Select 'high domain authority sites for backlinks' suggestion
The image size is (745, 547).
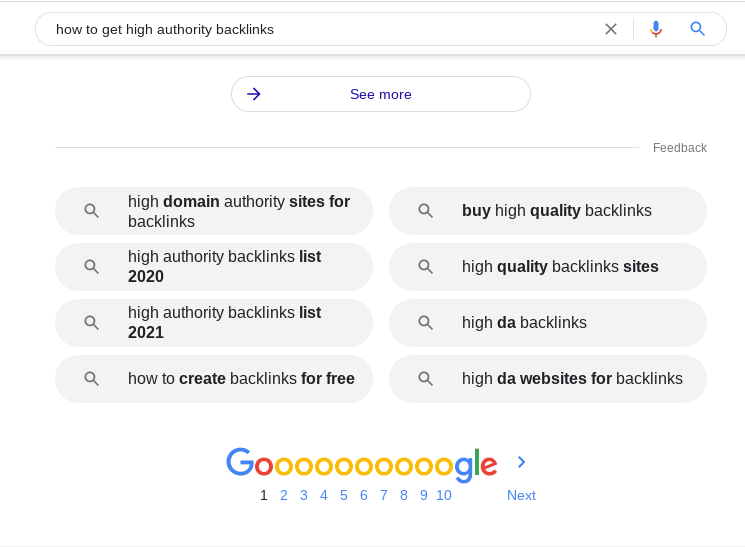tap(214, 211)
